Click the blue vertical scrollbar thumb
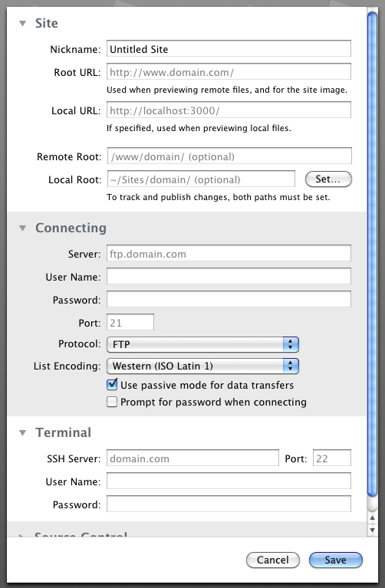Image resolution: width=385 pixels, height=588 pixels. coord(372,255)
